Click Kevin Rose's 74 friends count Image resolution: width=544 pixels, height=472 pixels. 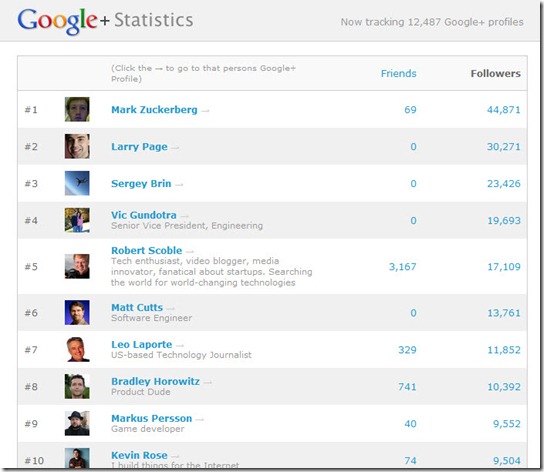(x=410, y=461)
